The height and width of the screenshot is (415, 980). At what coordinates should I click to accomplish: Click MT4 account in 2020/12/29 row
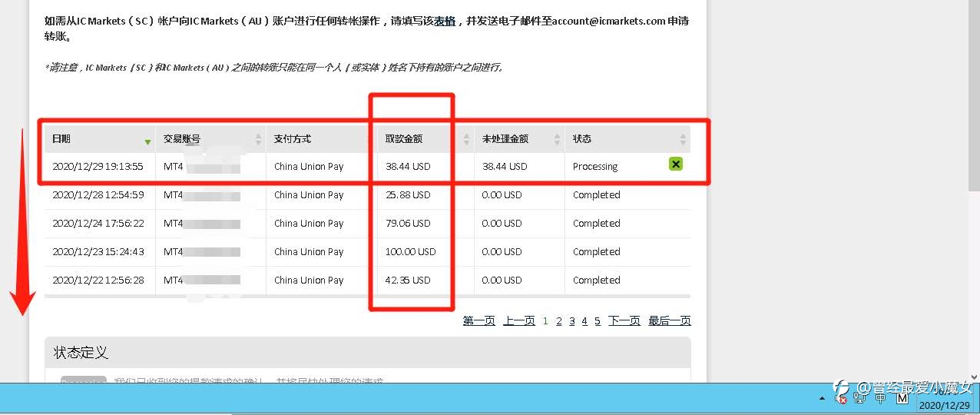tap(201, 167)
